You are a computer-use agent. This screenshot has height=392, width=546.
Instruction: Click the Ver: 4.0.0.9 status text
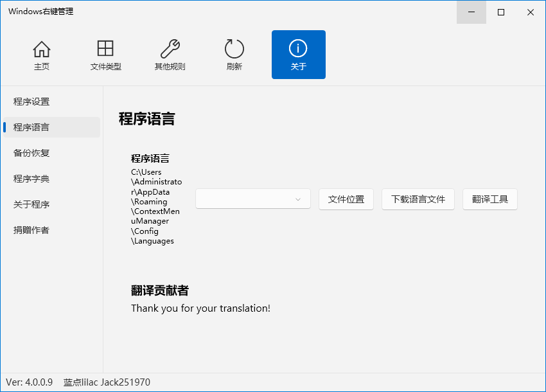(x=30, y=382)
